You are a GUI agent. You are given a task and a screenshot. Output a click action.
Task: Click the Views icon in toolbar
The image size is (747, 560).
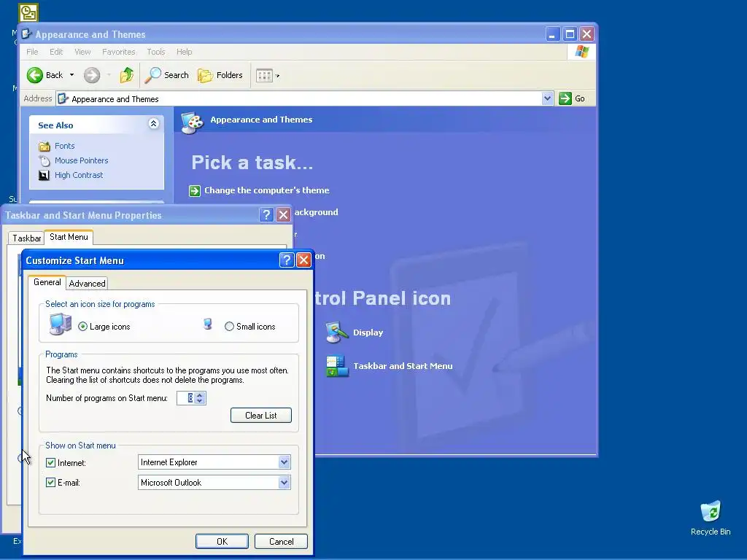pos(264,75)
